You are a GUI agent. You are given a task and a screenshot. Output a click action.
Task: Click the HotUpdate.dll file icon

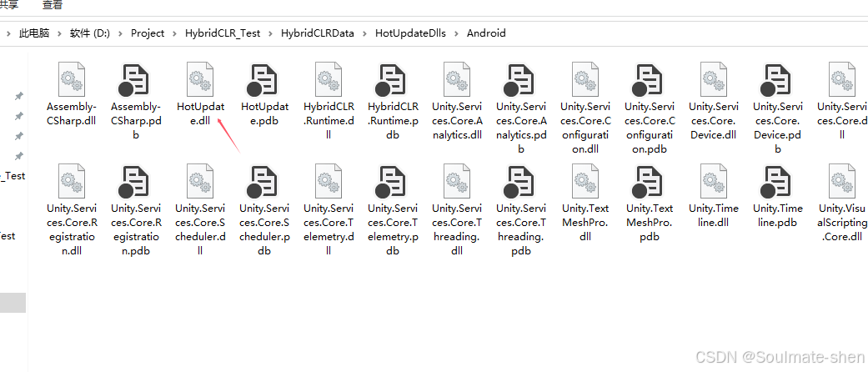point(200,79)
